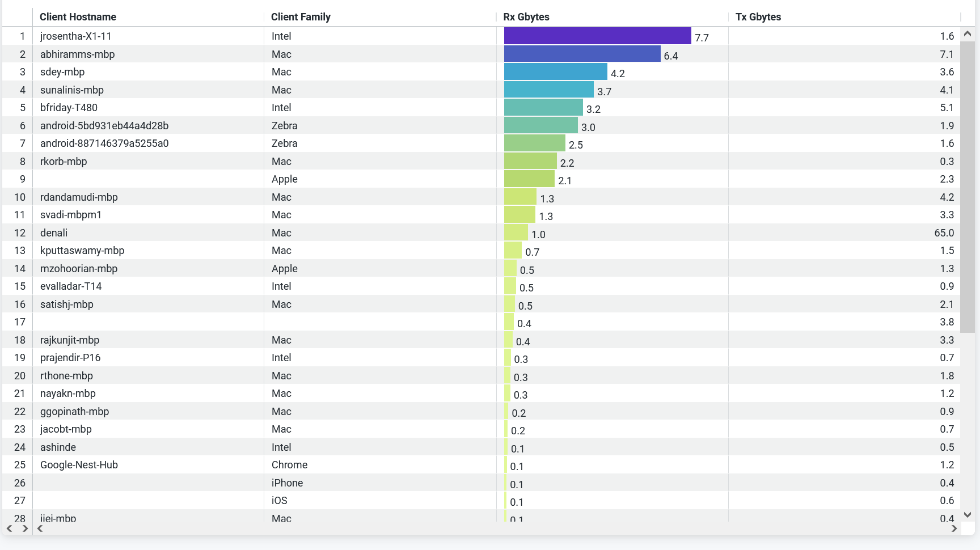980x550 pixels.
Task: Click the Zebra family cell for android-5bd931eb44a4d28b
Action: [284, 126]
